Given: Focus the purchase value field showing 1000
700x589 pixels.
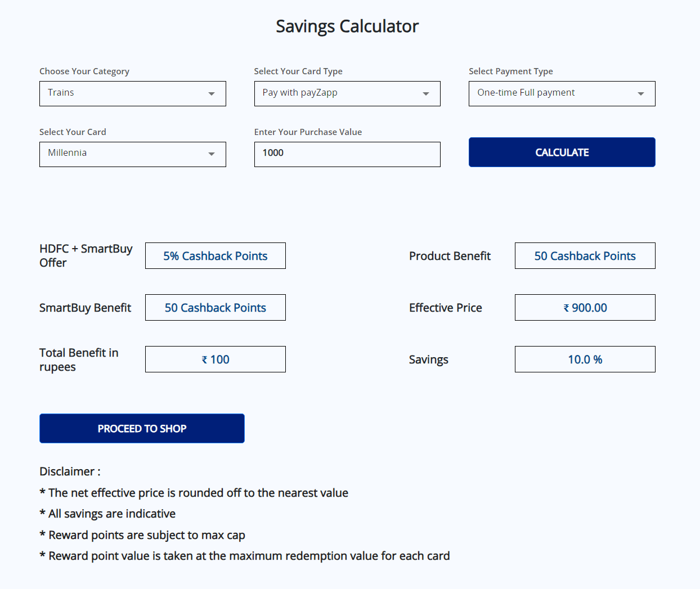Looking at the screenshot, I should (x=347, y=154).
